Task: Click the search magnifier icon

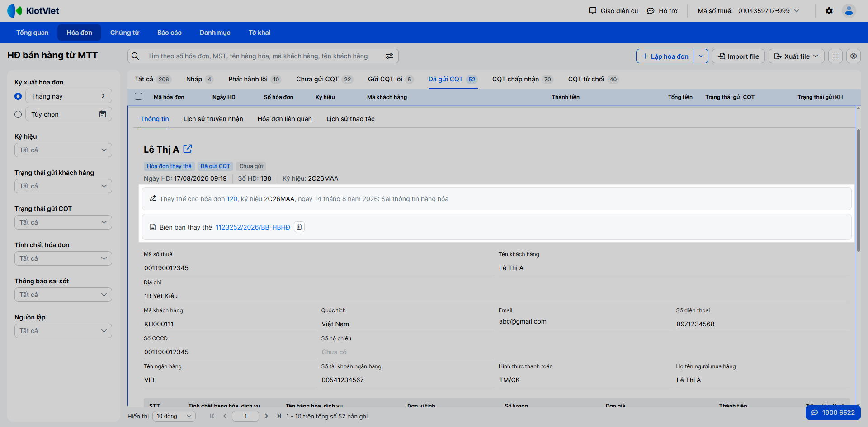Action: coord(135,56)
